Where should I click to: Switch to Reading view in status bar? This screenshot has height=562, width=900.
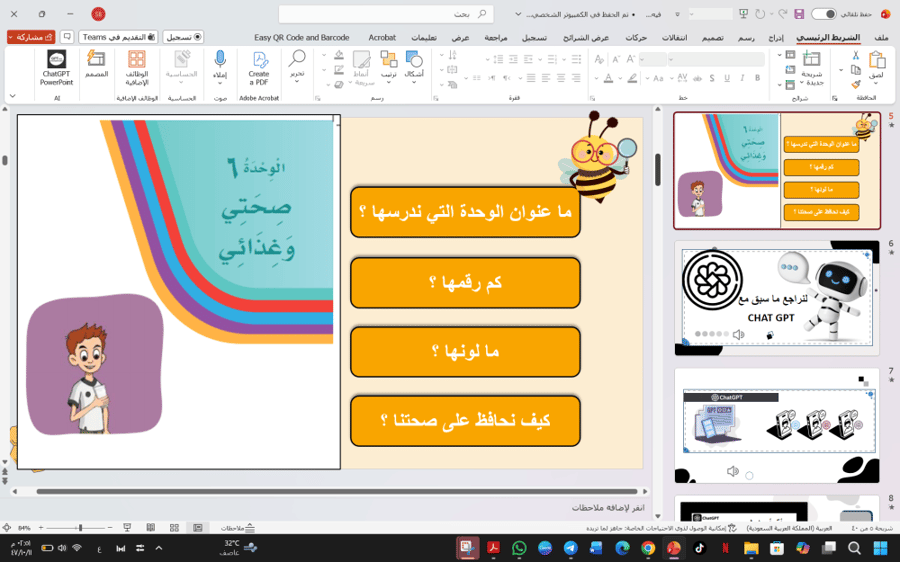150,528
